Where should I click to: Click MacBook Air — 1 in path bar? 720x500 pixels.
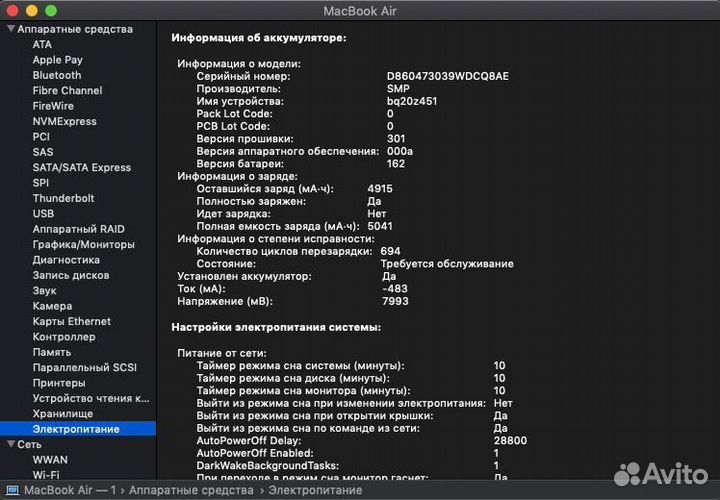coord(70,490)
